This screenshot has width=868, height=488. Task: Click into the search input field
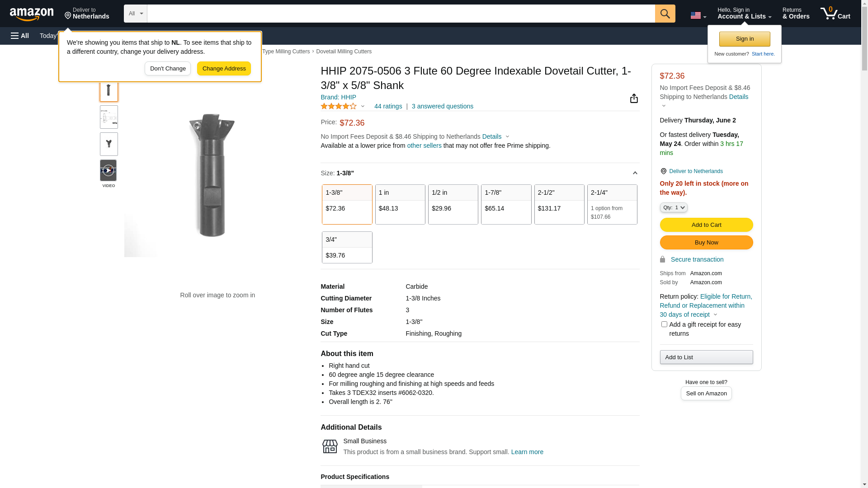tap(401, 14)
